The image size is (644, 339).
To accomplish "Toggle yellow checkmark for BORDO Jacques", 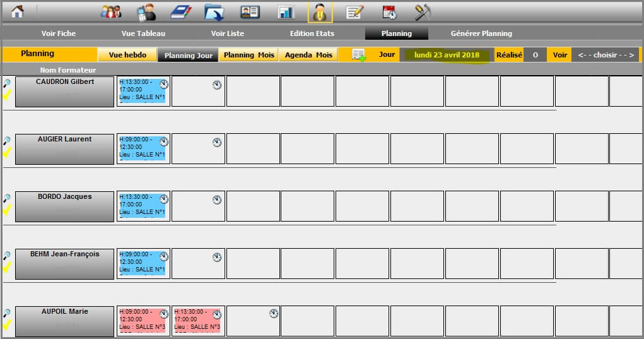I will (x=6, y=210).
